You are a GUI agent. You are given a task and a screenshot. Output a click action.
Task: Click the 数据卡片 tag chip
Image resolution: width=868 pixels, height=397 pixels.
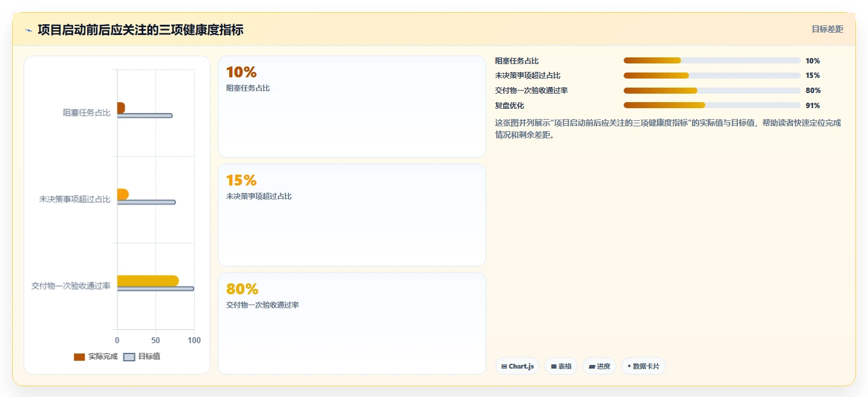click(644, 366)
